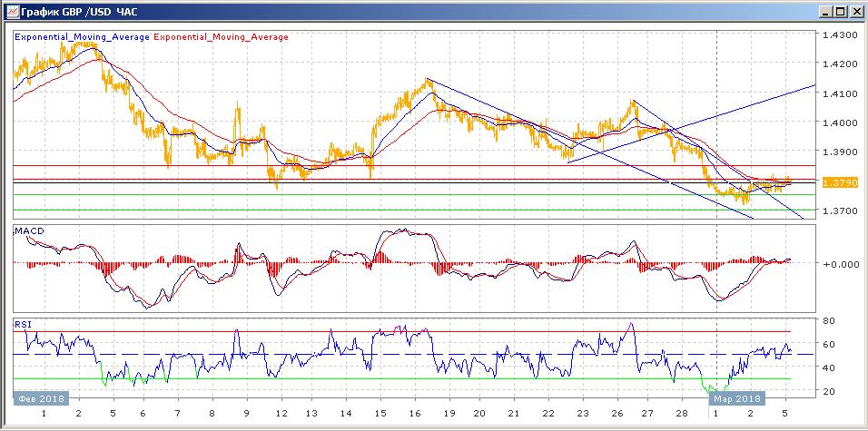This screenshot has width=868, height=431.
Task: Click the 1.3700 price axis label
Action: tap(841, 211)
